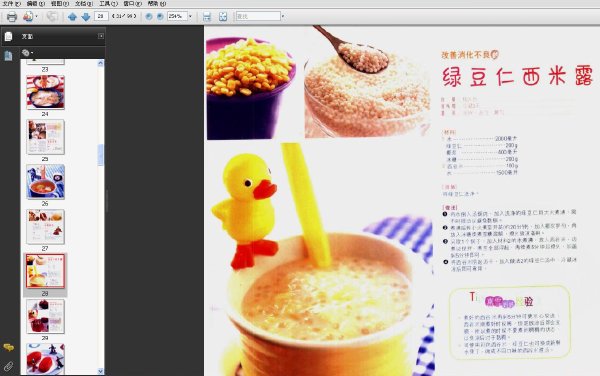This screenshot has height=376, width=600.
Task: Select the strawberry thumbnail below page 29
Action: coord(45,359)
